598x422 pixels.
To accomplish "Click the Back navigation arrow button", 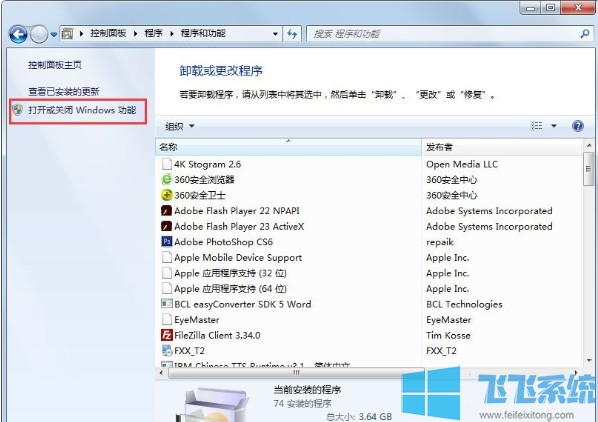I will 18,34.
